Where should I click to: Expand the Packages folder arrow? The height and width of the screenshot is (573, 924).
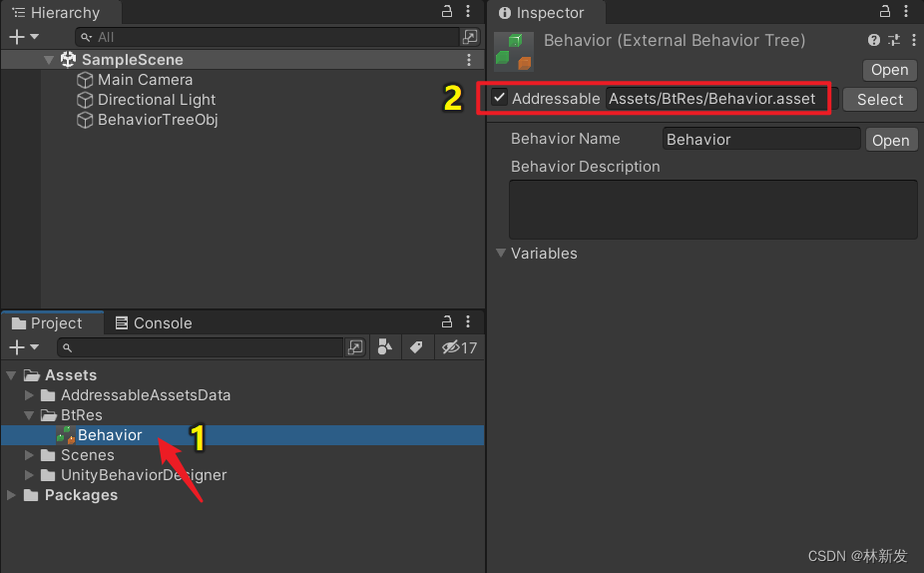pyautogui.click(x=11, y=495)
